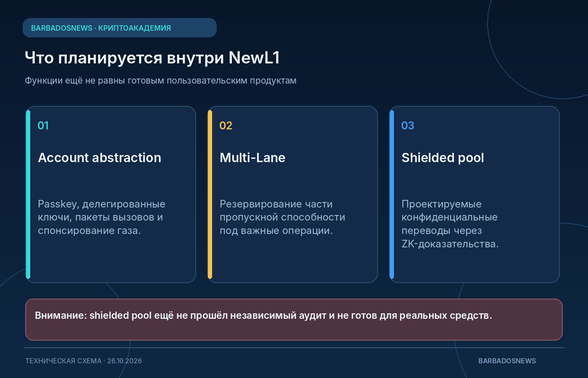588x378 pixels.
Task: Click the card number 01
Action: pyautogui.click(x=43, y=126)
